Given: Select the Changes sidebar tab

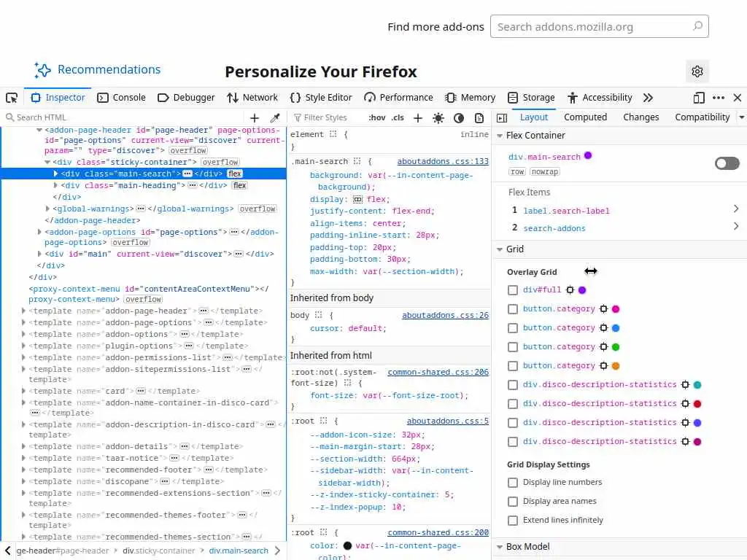Looking at the screenshot, I should [x=640, y=117].
